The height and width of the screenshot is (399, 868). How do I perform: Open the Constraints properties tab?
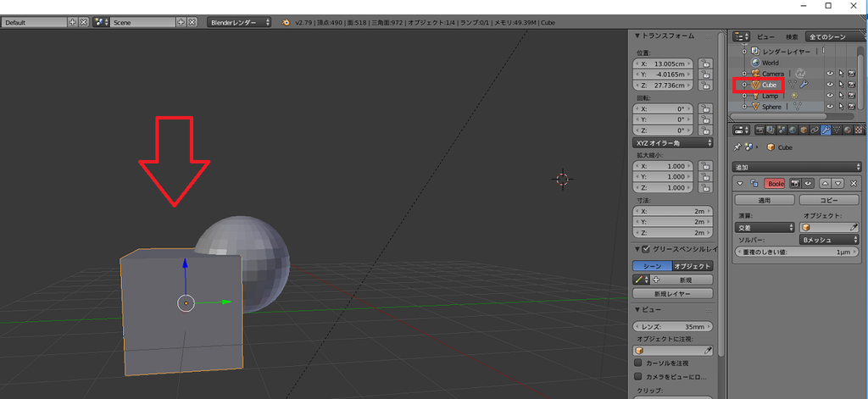(815, 130)
